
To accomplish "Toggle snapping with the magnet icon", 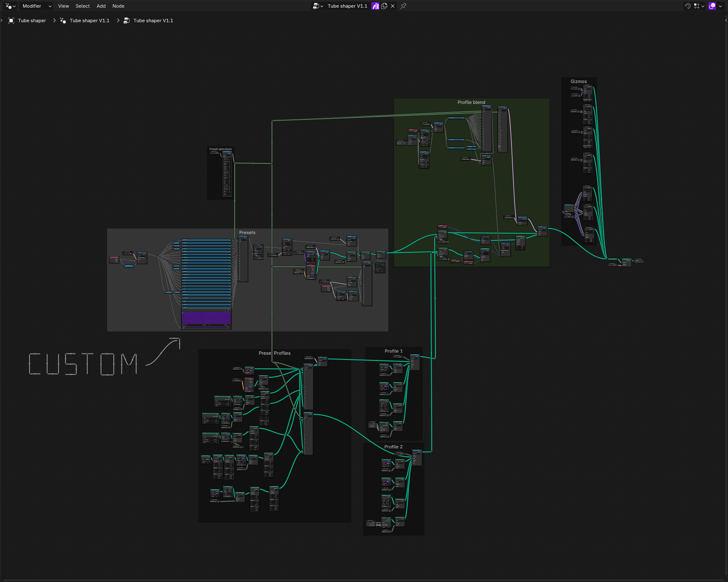I will (x=687, y=6).
